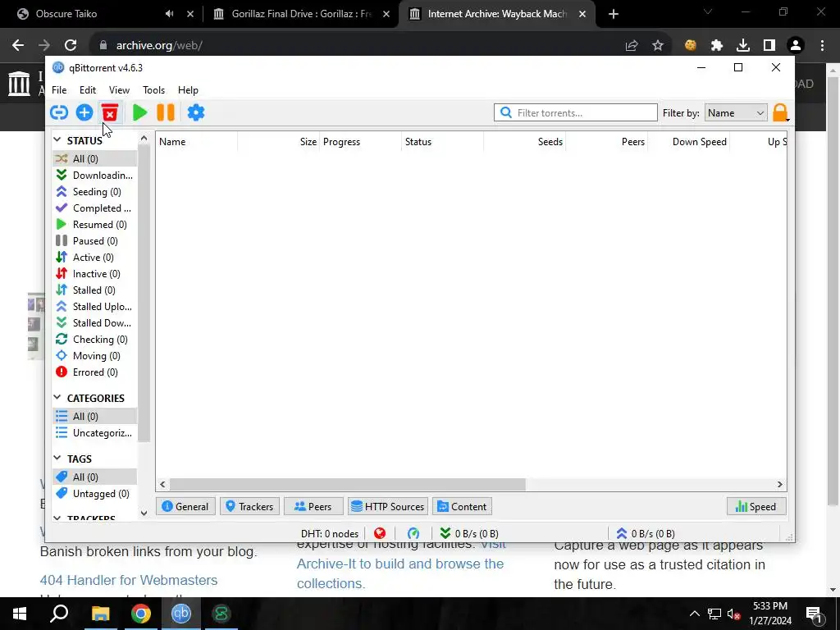Collapse the CATEGORIES section
Viewport: 840px width, 630px height.
[x=57, y=398]
